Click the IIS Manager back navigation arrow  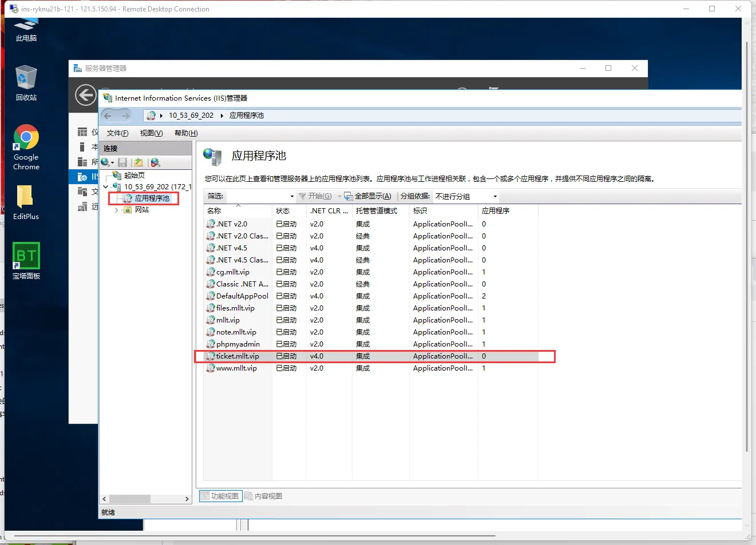(108, 116)
